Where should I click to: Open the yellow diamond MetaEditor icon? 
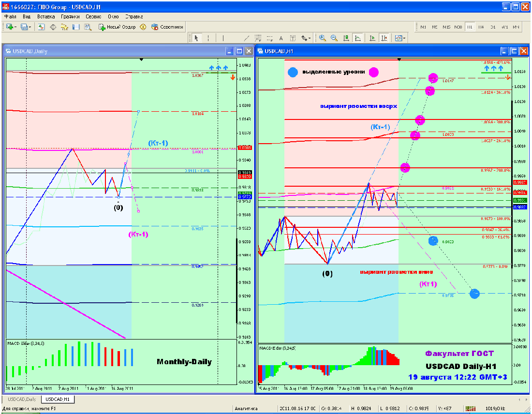[143, 27]
